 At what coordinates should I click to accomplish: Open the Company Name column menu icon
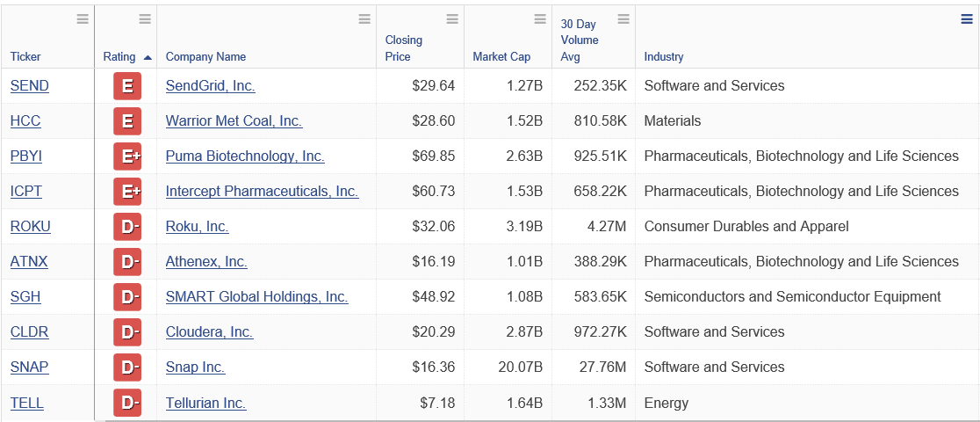[364, 19]
